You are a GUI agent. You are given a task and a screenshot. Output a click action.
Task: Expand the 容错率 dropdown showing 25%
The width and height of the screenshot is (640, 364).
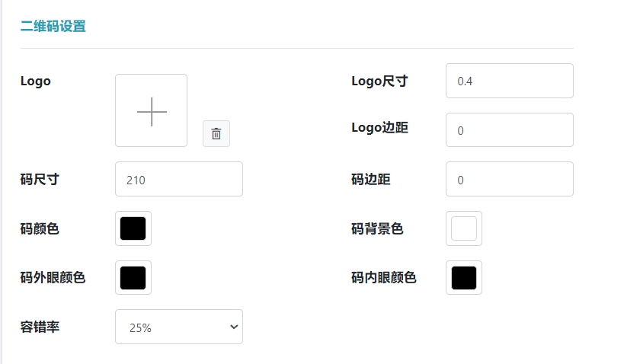click(179, 327)
